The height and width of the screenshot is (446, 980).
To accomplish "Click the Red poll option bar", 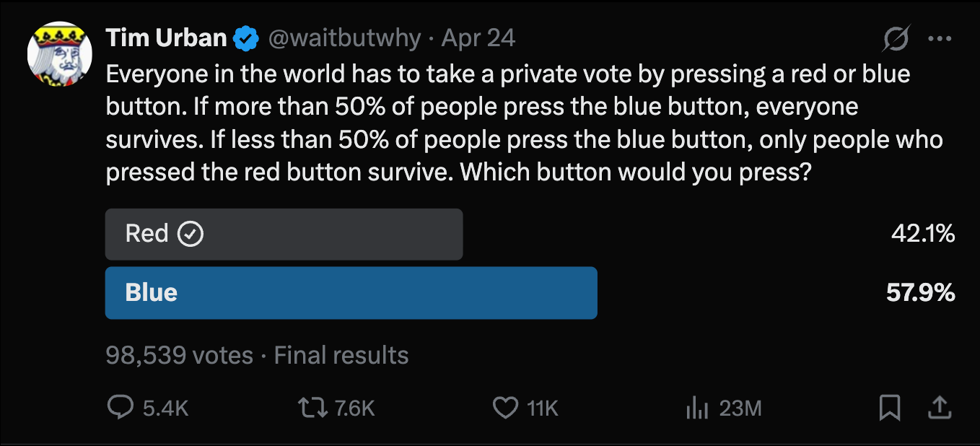I will coord(284,235).
